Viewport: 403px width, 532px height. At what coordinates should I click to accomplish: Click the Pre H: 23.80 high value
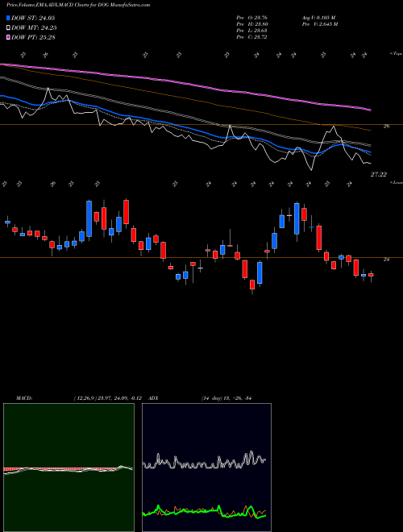coord(251,24)
